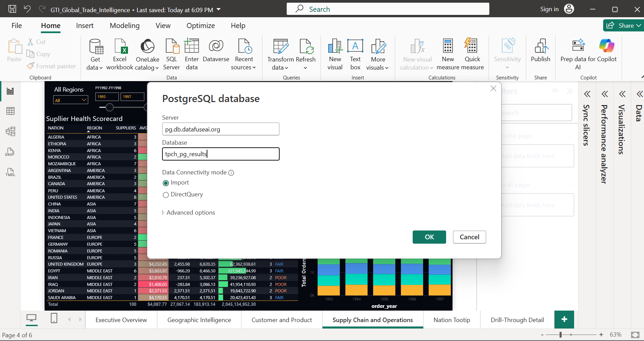Open the Geographic Intelligence page tab
The height and width of the screenshot is (341, 644).
click(x=199, y=320)
